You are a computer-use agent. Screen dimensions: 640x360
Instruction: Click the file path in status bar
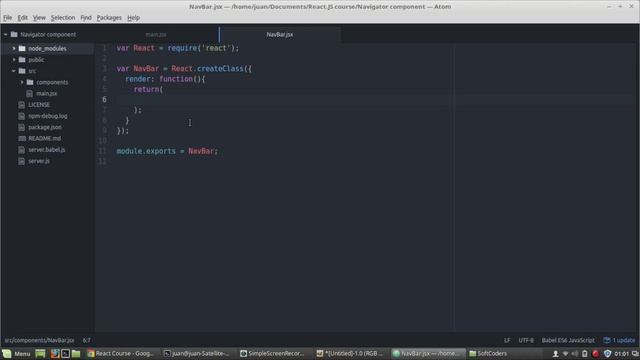pyautogui.click(x=40, y=340)
